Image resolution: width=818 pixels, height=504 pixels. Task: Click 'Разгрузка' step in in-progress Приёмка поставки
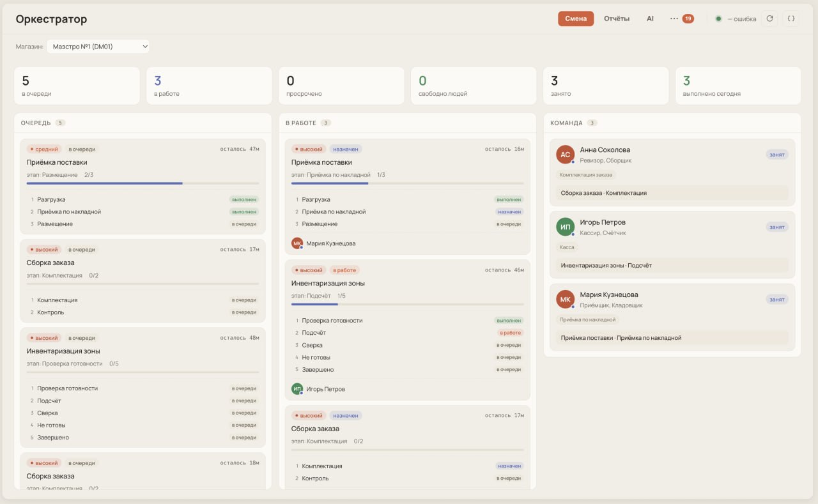point(316,200)
